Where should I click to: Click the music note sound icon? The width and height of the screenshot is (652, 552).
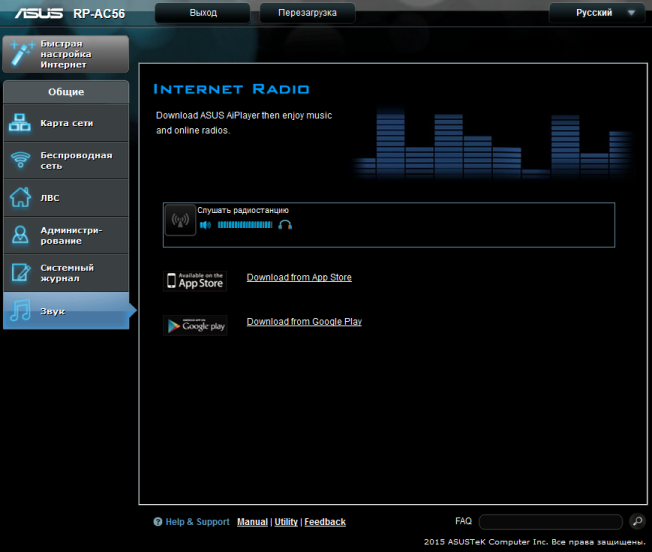pyautogui.click(x=20, y=310)
